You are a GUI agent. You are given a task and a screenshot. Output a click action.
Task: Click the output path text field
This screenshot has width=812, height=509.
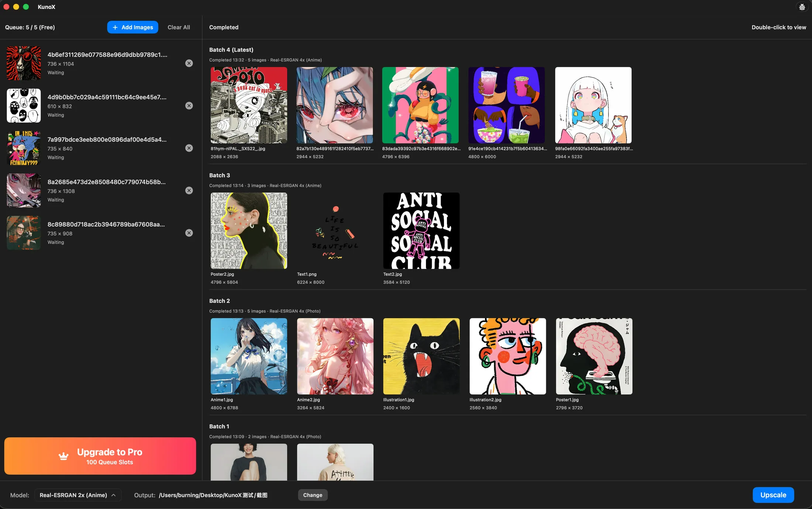[213, 495]
